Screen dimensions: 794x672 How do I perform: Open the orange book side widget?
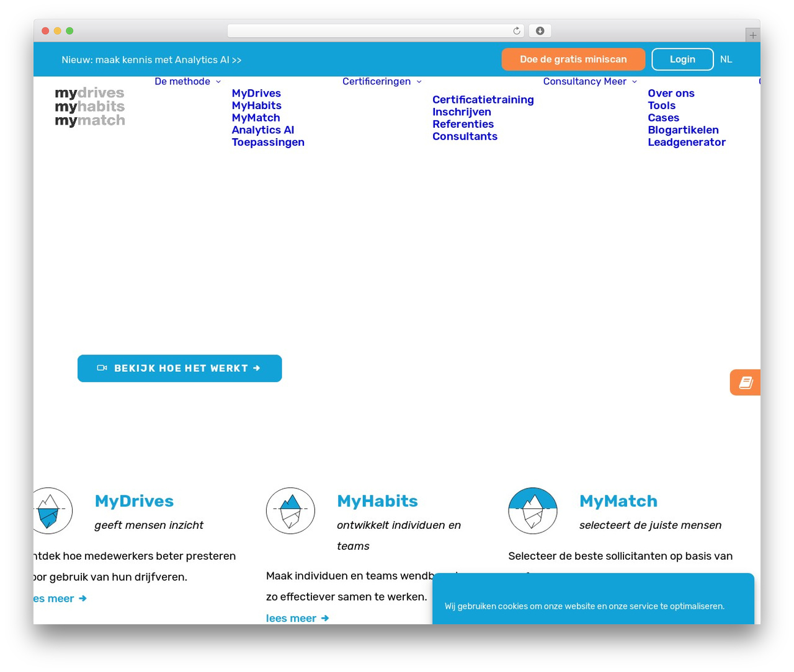coord(745,382)
